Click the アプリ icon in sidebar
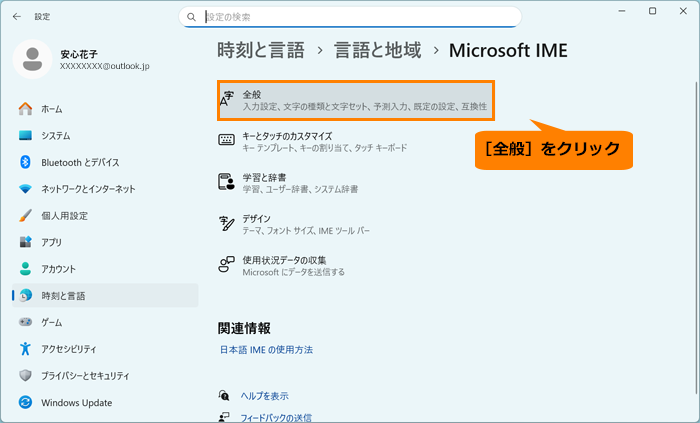Screen dimensions: 700x423 25,242
